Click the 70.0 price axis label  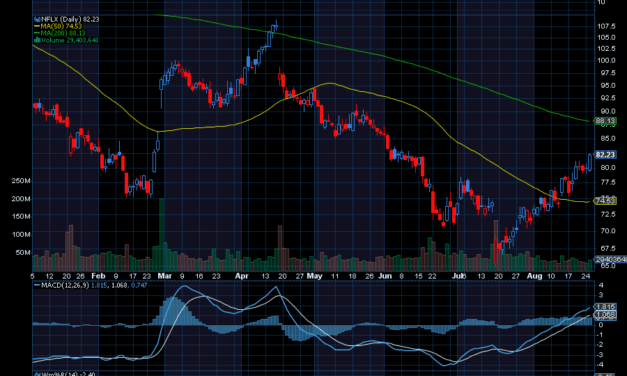607,231
